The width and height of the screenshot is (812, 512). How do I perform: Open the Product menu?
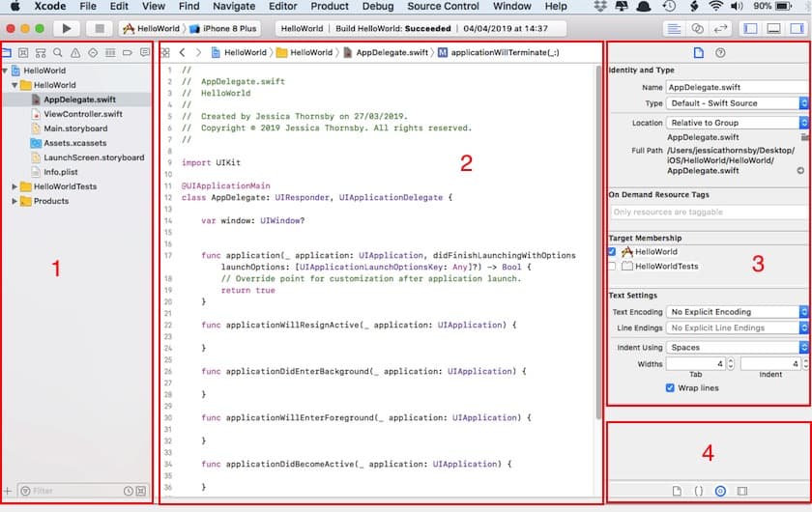coord(330,6)
